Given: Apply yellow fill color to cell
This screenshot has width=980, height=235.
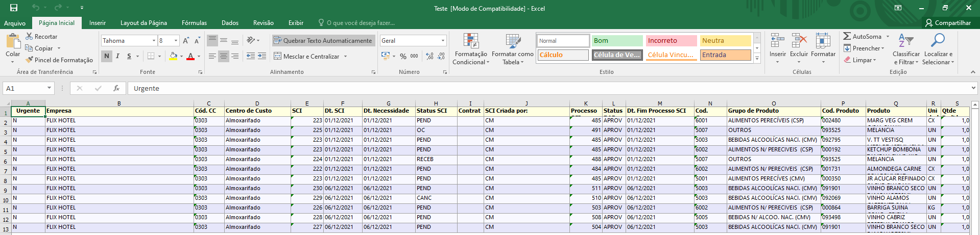Looking at the screenshot, I should (x=174, y=56).
